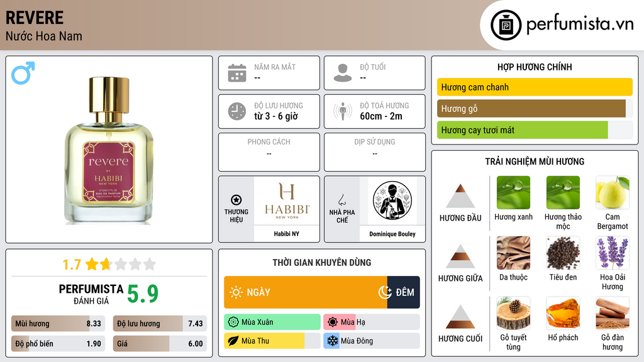Click the moon icon beside Đêm
The image size is (644, 362).
click(386, 292)
